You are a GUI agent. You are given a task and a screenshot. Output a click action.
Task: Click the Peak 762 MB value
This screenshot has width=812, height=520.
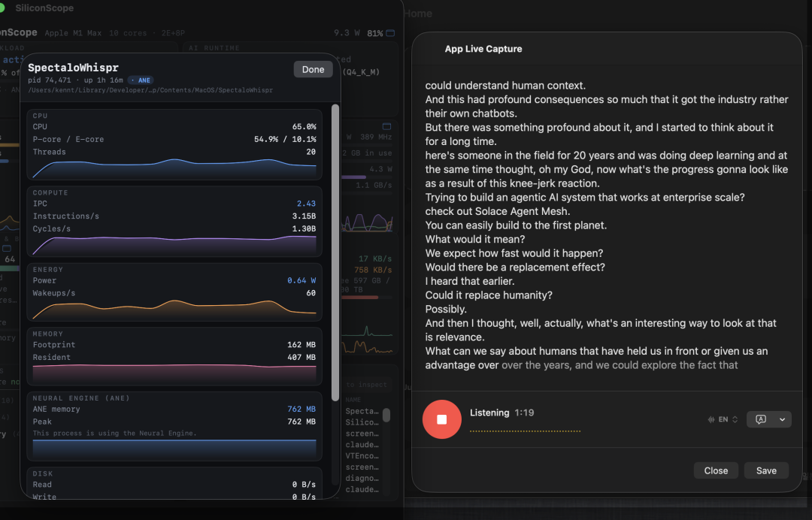point(301,422)
